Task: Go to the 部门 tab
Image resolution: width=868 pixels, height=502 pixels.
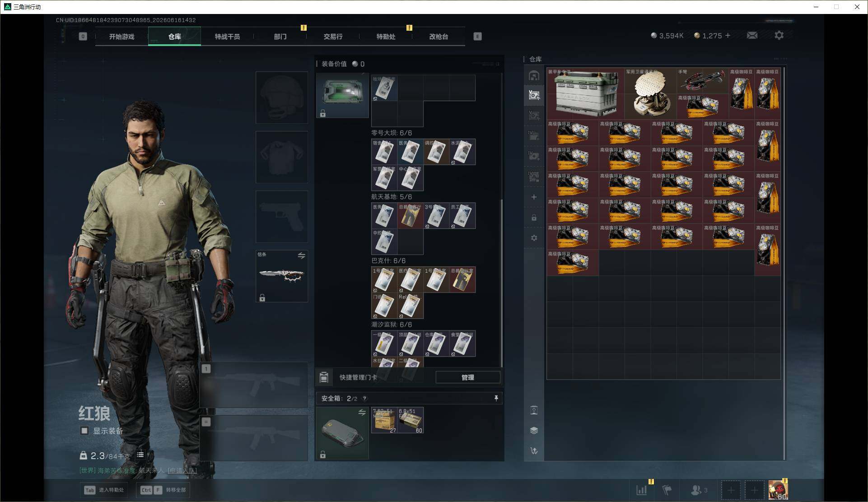Action: 280,37
